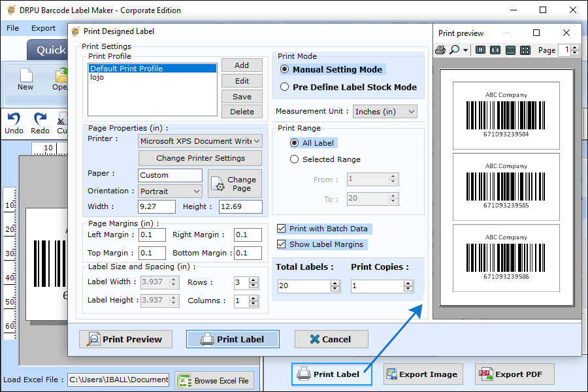588x392 pixels.
Task: Click the Top Margin field
Action: 152,253
